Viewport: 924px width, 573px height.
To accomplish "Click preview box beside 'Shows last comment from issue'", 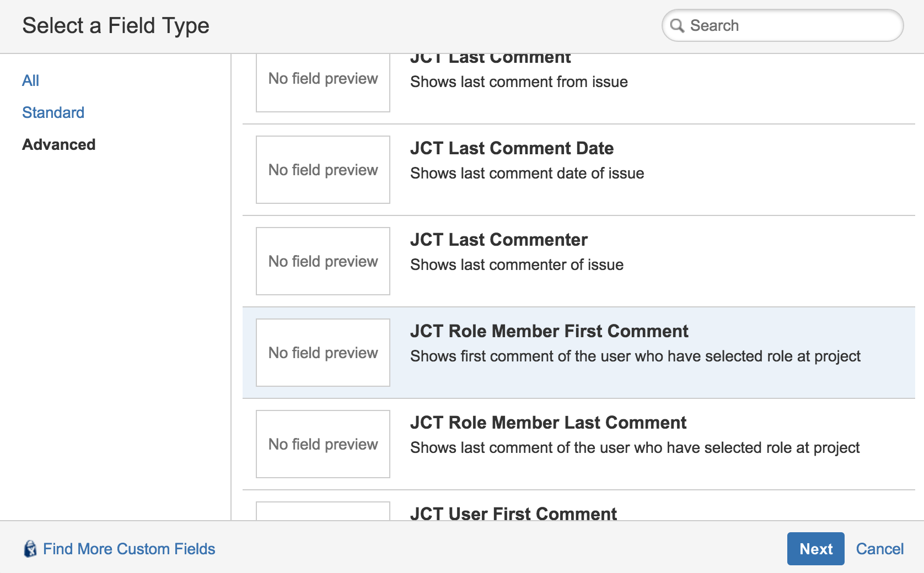I will tap(323, 83).
